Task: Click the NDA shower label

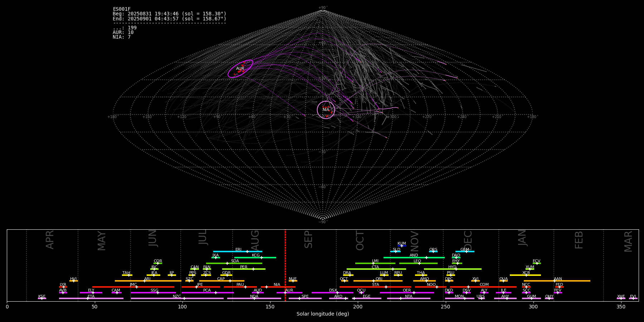Action: pos(254,297)
